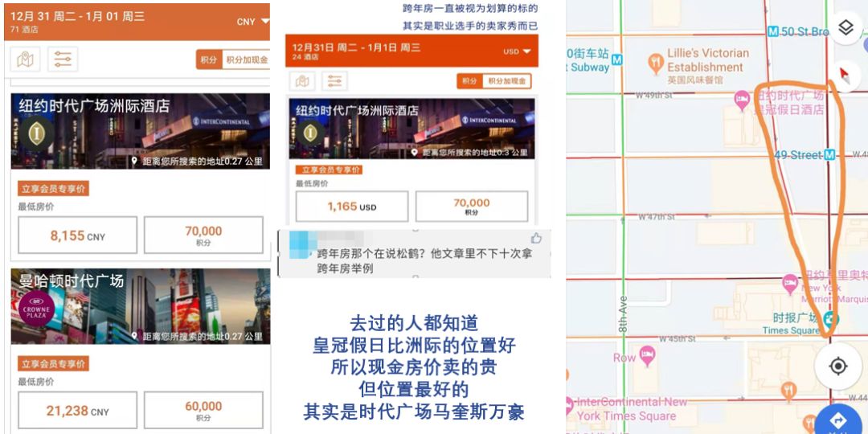Open map view icon in middle USD panel

(302, 81)
